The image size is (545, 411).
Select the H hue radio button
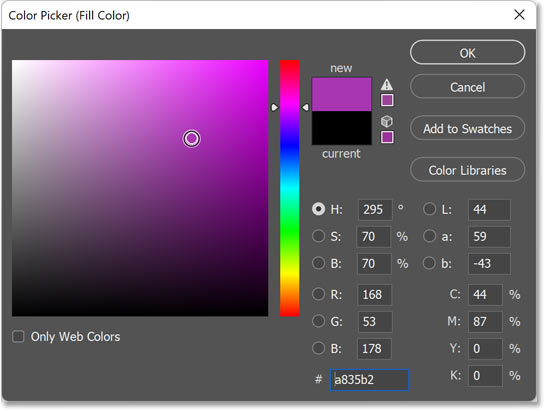point(318,209)
